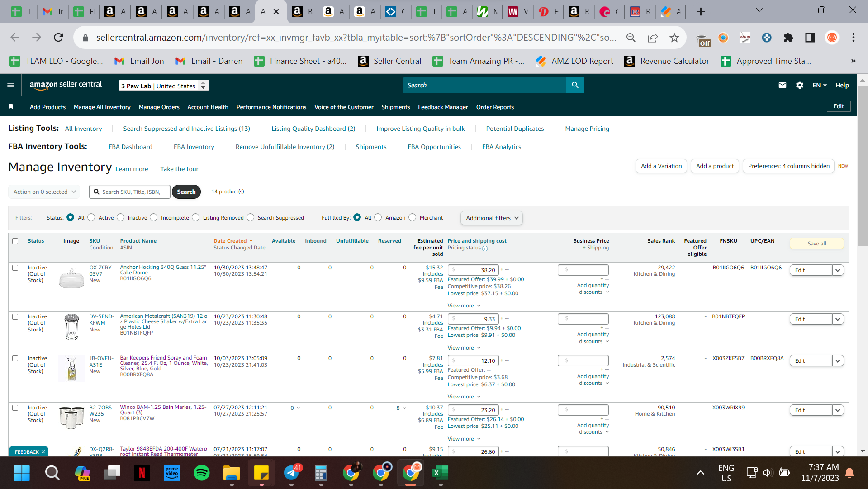Open the 3 Paw Lab account switcher
The height and width of the screenshot is (489, 868).
[x=164, y=86]
